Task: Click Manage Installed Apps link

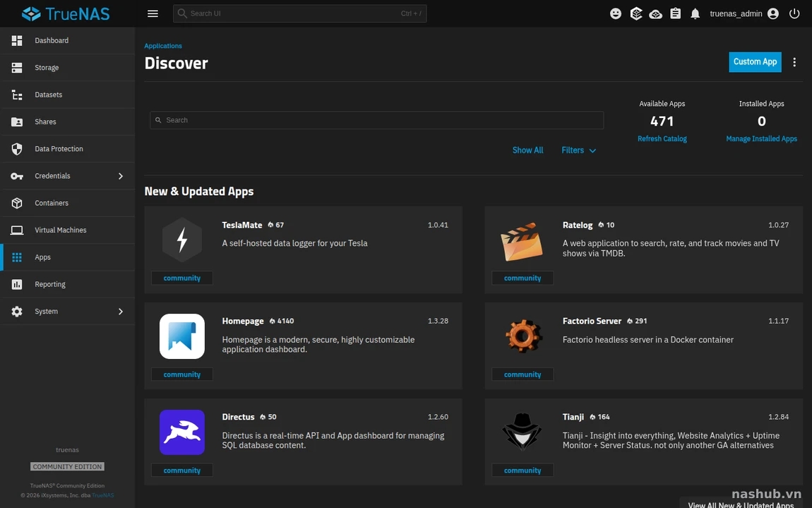Action: pos(761,139)
